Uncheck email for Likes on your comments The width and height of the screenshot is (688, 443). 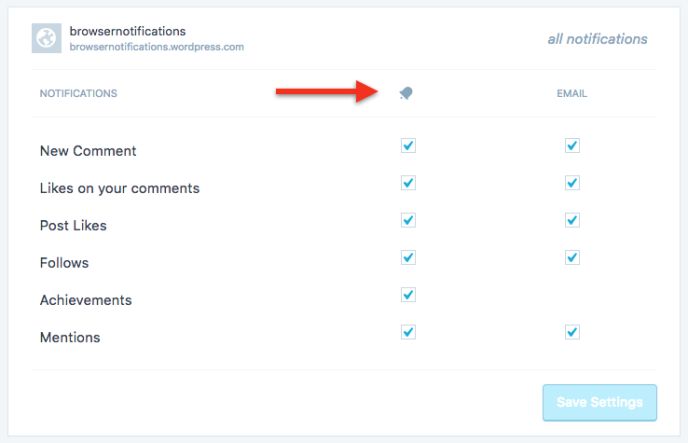[572, 183]
